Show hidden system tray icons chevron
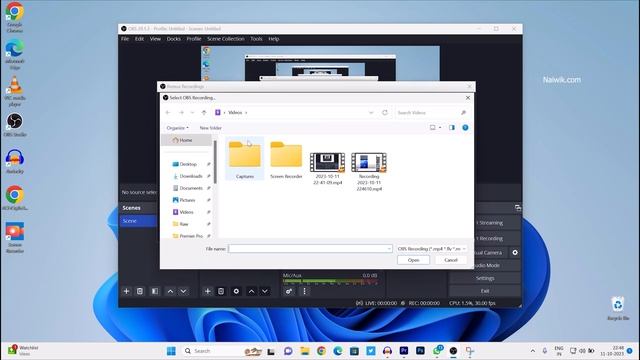640x360 pixels. [x=532, y=351]
